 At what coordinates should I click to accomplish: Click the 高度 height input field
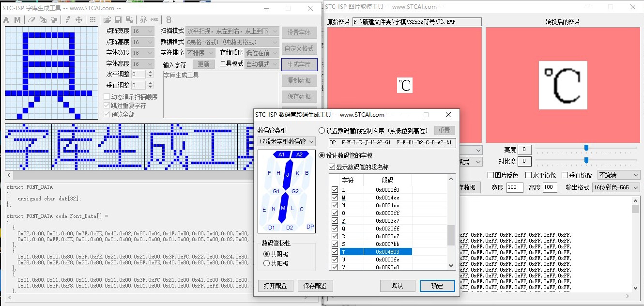[550, 187]
